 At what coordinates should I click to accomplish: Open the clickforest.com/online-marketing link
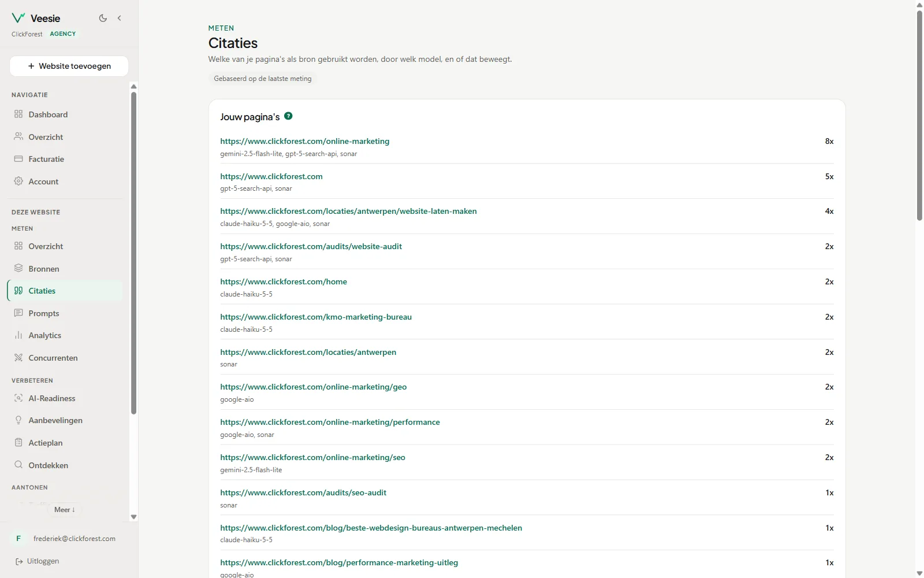(x=304, y=141)
